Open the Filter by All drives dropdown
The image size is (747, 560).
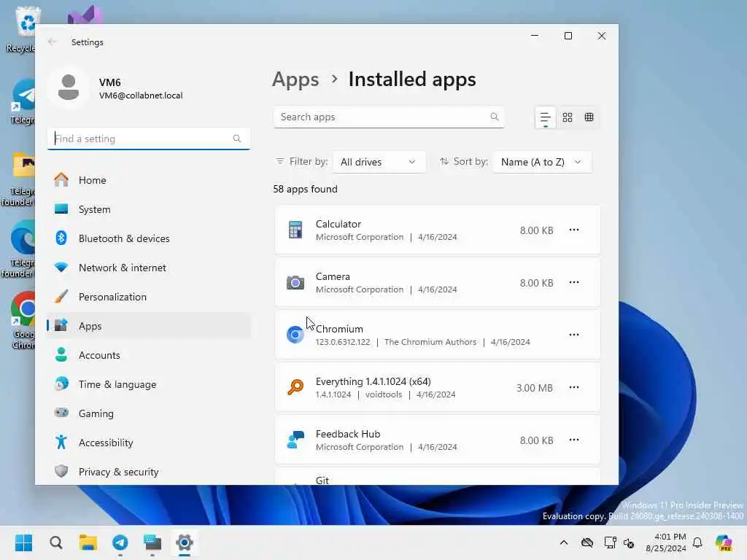(x=379, y=162)
